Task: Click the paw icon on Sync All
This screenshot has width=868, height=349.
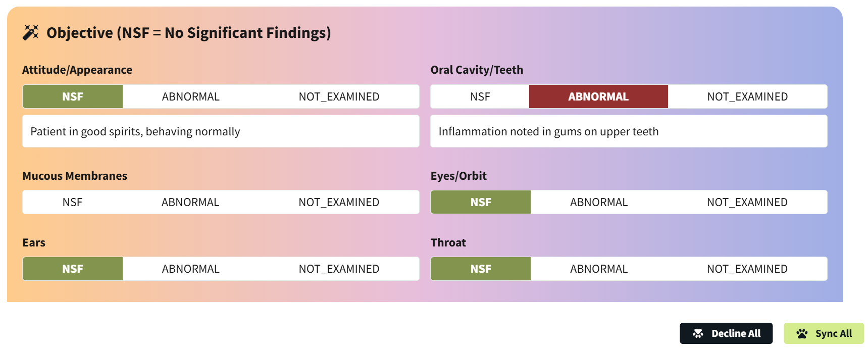Action: click(x=802, y=333)
